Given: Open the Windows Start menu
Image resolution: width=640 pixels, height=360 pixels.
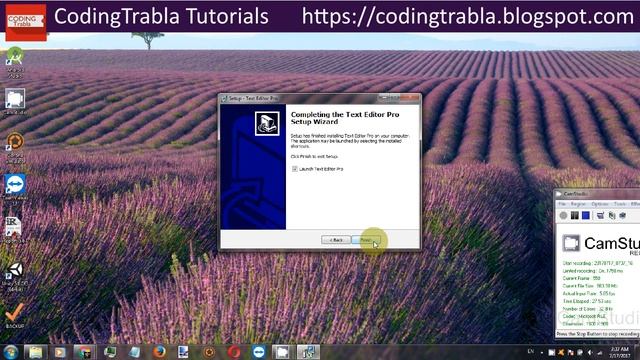Looking at the screenshot, I should point(11,352).
